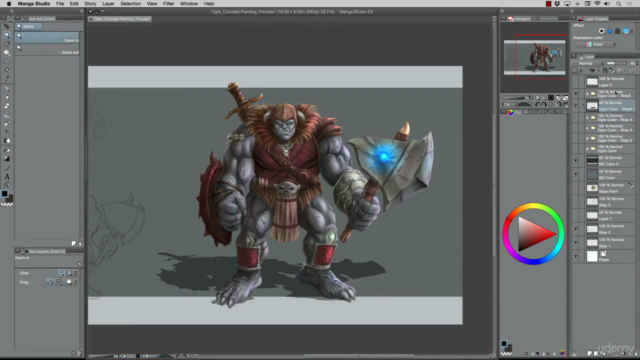Expand the Ogre Color - Step5 folder

[588, 93]
